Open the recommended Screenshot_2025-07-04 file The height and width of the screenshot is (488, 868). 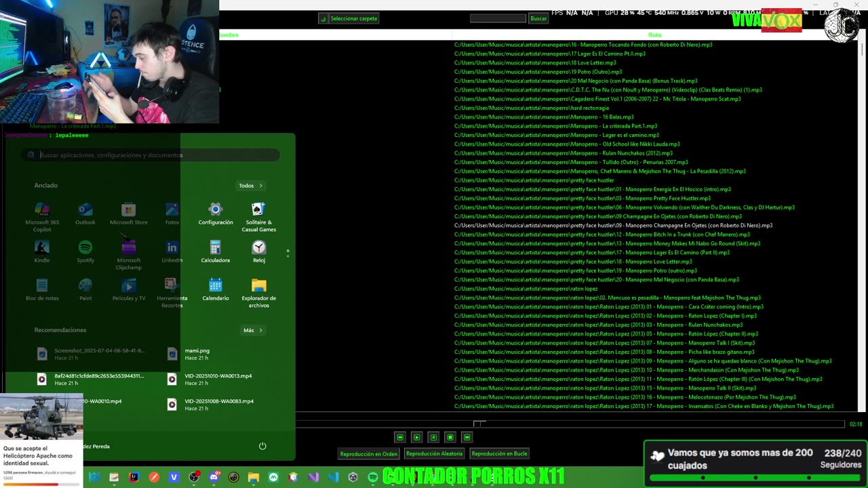(x=92, y=354)
